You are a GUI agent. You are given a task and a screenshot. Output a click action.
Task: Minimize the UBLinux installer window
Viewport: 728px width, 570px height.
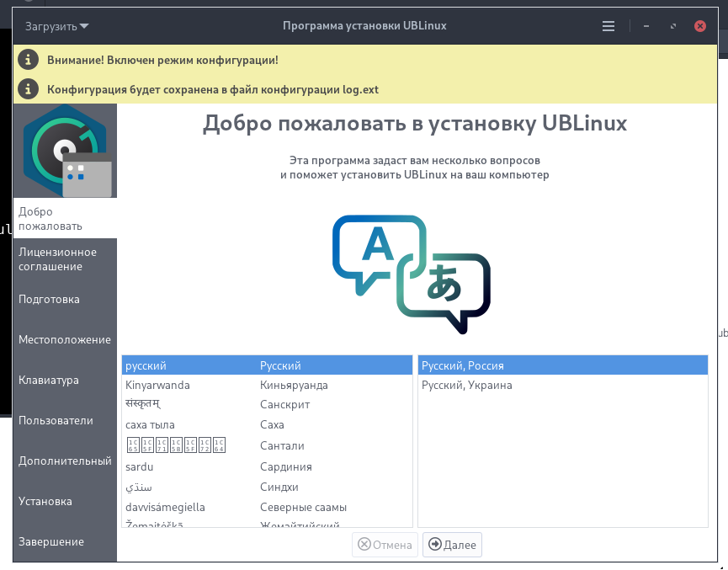[646, 26]
